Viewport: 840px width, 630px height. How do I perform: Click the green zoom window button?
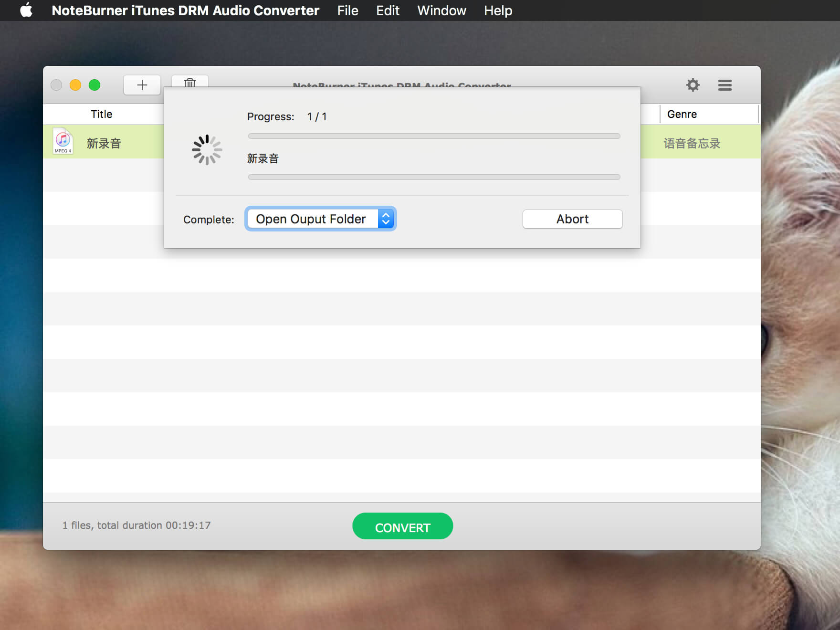pyautogui.click(x=94, y=85)
